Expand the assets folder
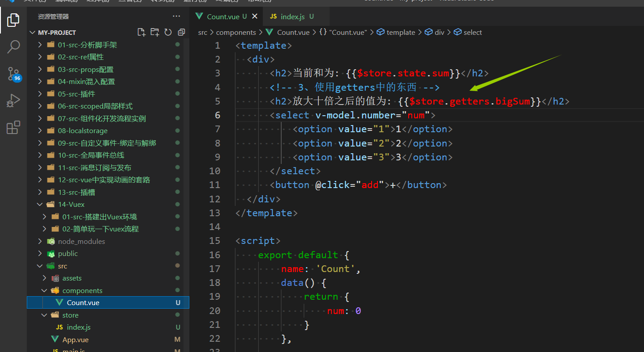The height and width of the screenshot is (352, 644). 108,278
